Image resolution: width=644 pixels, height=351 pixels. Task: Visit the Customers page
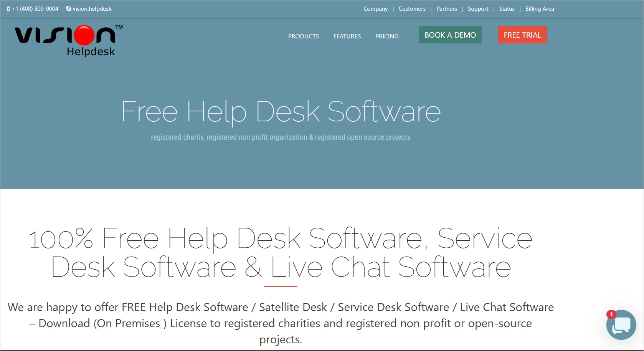[x=412, y=8]
